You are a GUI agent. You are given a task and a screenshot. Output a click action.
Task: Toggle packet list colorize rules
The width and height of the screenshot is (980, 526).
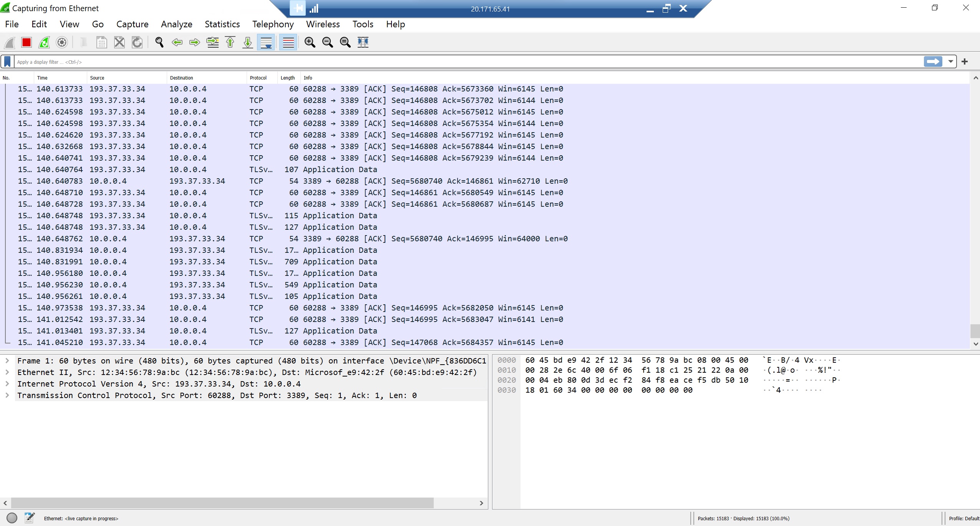[288, 42]
